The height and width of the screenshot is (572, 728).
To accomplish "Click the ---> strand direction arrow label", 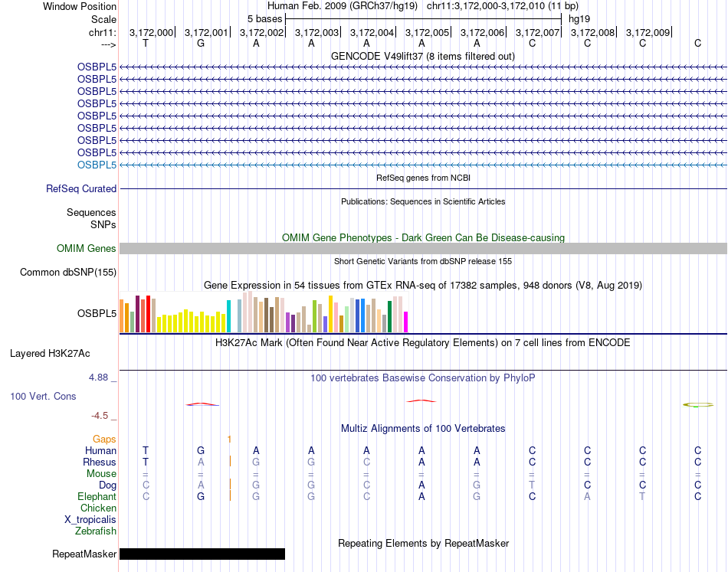I will [x=108, y=44].
